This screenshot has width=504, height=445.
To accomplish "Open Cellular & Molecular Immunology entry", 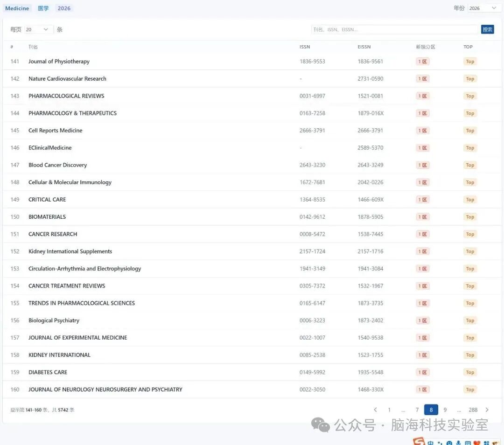I will coord(70,182).
